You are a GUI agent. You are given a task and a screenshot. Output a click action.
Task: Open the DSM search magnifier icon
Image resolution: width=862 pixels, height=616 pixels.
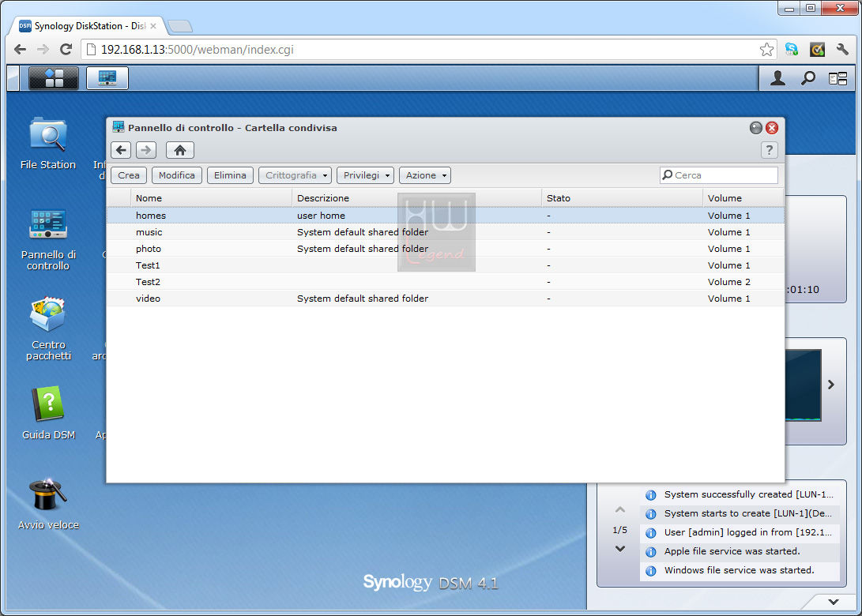click(807, 79)
